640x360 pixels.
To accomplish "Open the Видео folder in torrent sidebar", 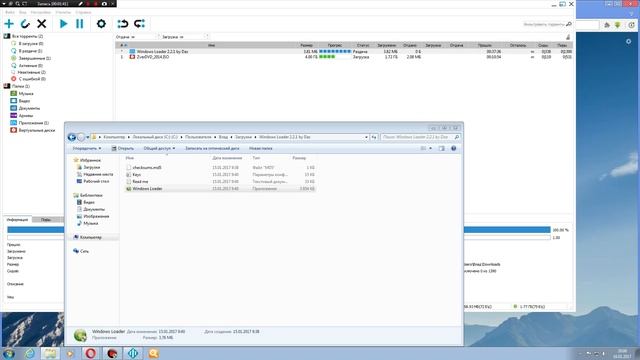I will tap(24, 101).
